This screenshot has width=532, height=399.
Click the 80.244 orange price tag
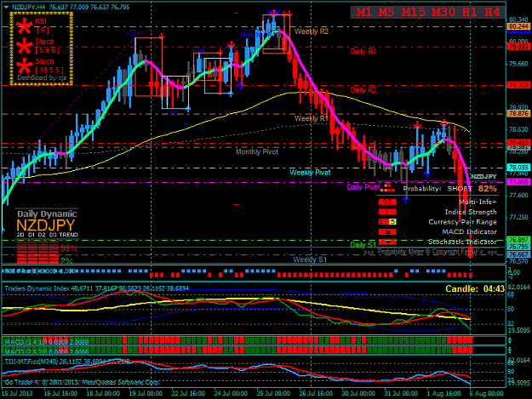pos(518,26)
